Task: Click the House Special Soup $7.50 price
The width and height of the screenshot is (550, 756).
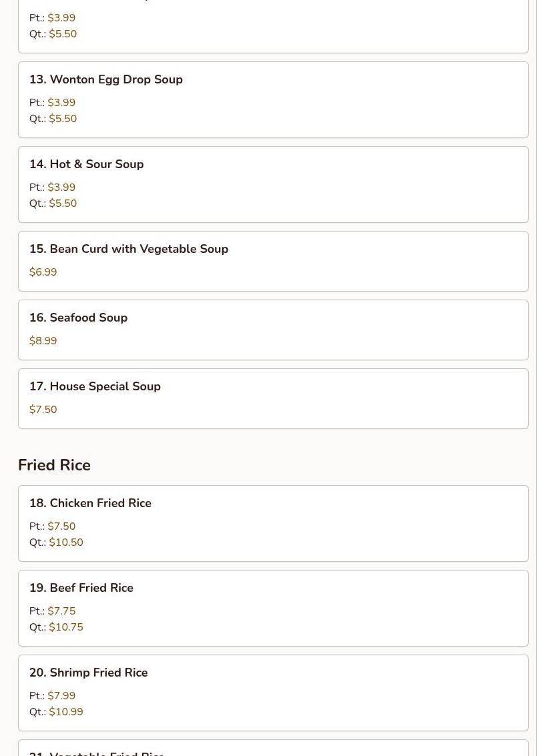Action: [43, 410]
